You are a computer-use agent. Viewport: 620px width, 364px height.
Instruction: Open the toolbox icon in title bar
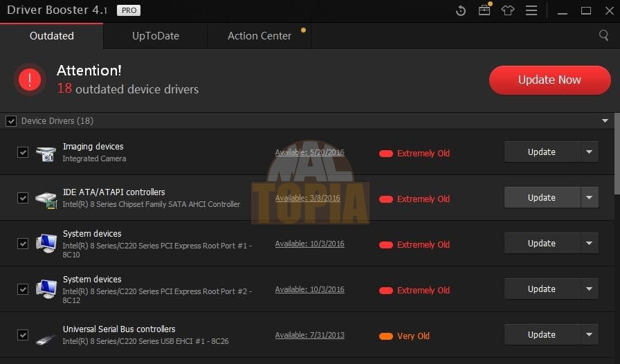point(484,10)
